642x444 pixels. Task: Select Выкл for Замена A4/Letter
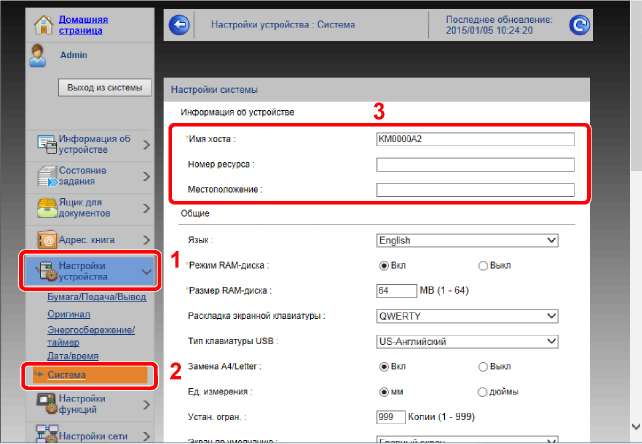click(483, 366)
